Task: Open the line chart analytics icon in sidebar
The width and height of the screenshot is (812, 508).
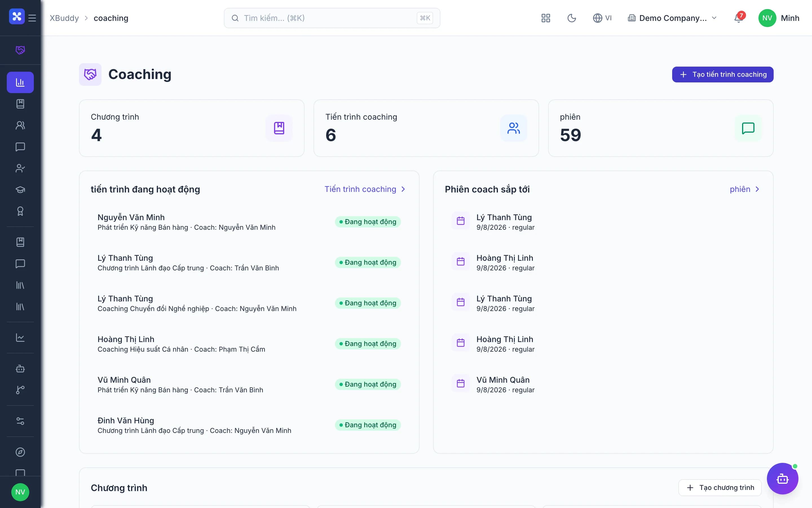Action: pyautogui.click(x=20, y=338)
